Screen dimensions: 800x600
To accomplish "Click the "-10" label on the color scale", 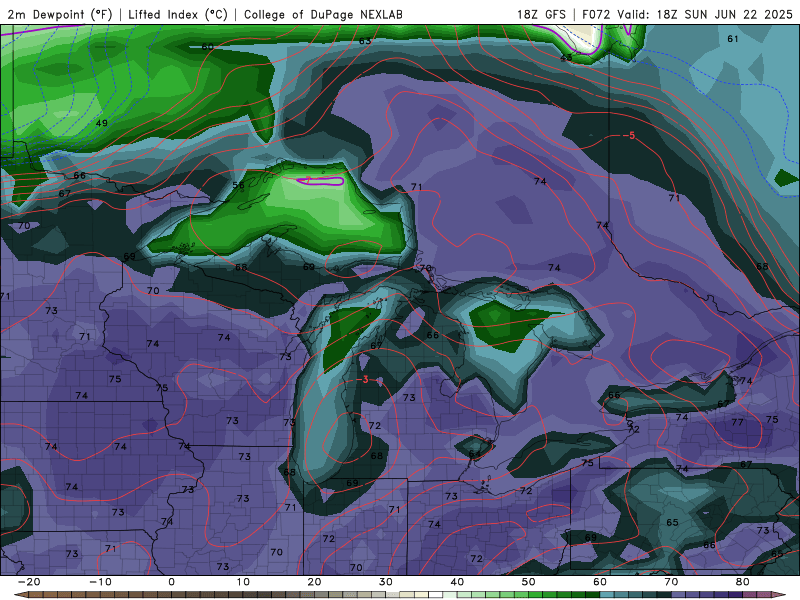I will 100,582.
